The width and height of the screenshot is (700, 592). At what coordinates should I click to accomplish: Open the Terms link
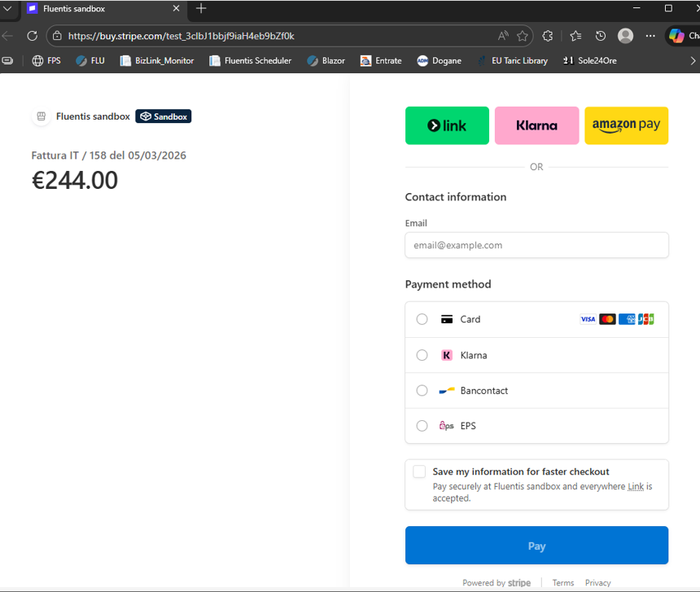(x=563, y=582)
